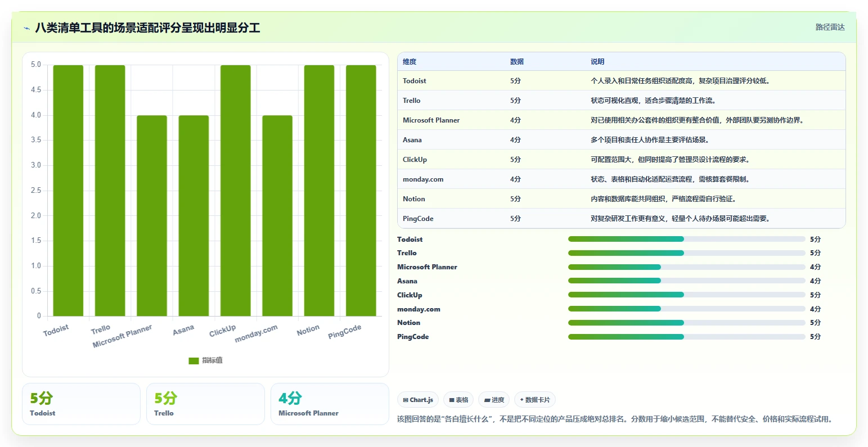Click the description starting '对复杂研发工作'
The image size is (868, 447).
pyautogui.click(x=680, y=219)
